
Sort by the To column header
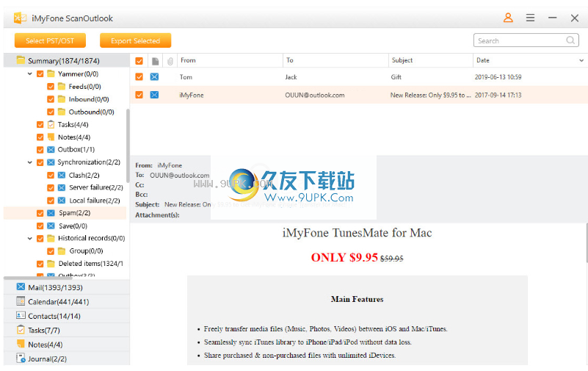click(x=335, y=60)
